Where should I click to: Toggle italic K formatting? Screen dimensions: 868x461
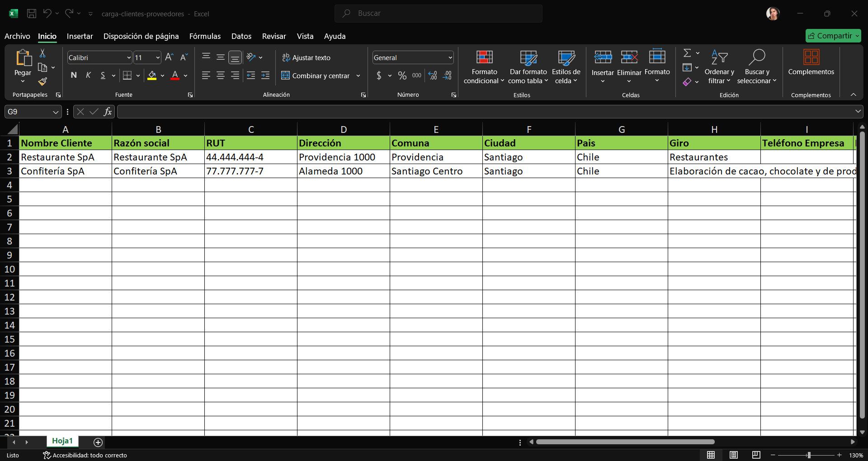(x=89, y=75)
